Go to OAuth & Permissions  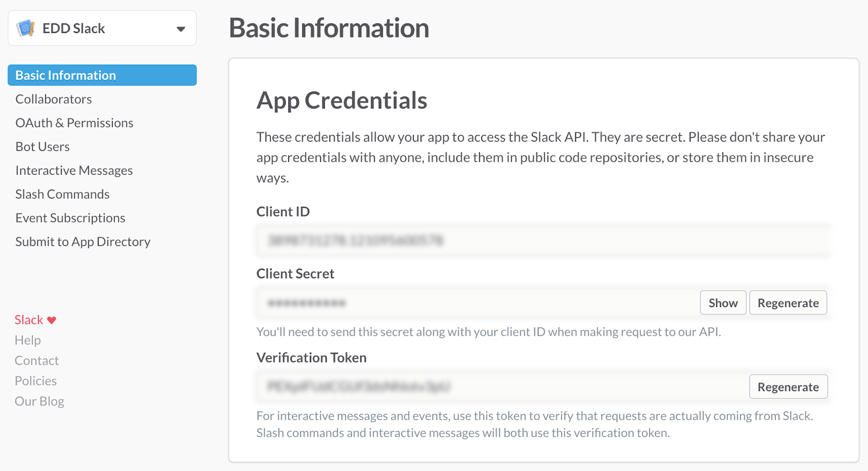[74, 123]
